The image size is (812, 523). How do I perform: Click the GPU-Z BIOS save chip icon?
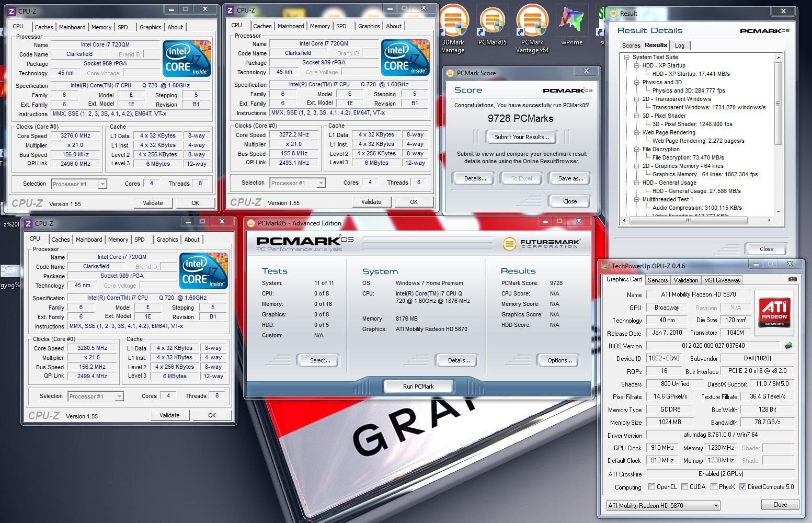[x=788, y=346]
